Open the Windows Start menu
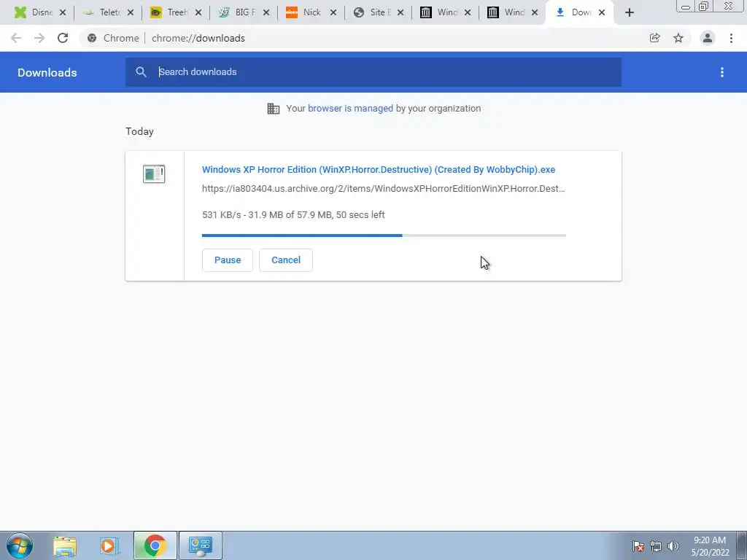This screenshot has width=747, height=560. [x=20, y=545]
